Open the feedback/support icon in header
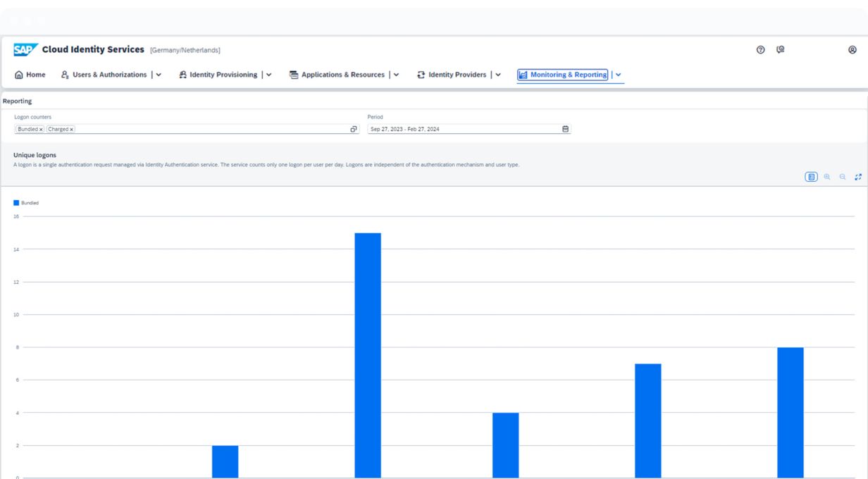This screenshot has height=479, width=868. tap(780, 50)
